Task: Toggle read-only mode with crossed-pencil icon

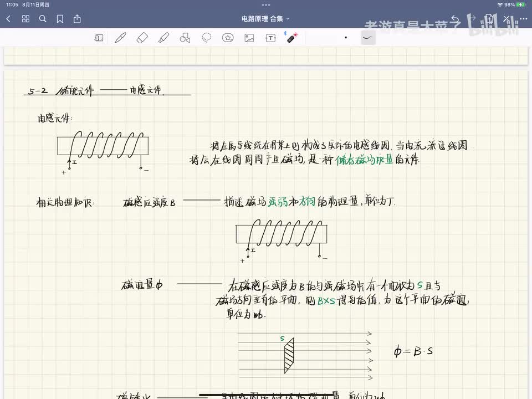Action: 506,19
